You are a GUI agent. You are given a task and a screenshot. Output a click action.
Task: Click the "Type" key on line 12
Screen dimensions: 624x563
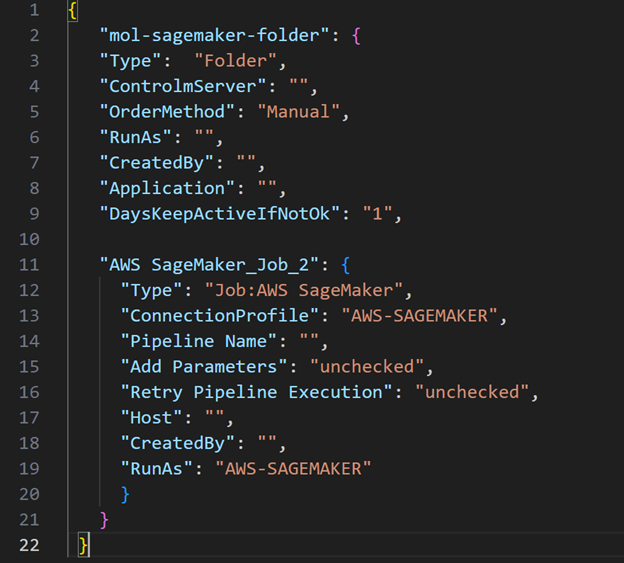pos(151,290)
